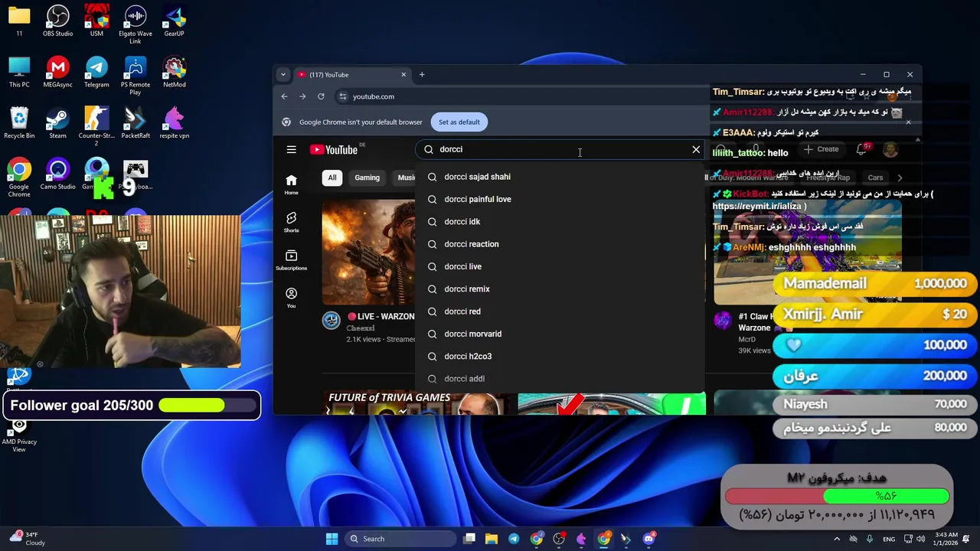Screen dimensions: 980x551
Task: Select suggestion dorcci h2co3
Action: (560, 356)
